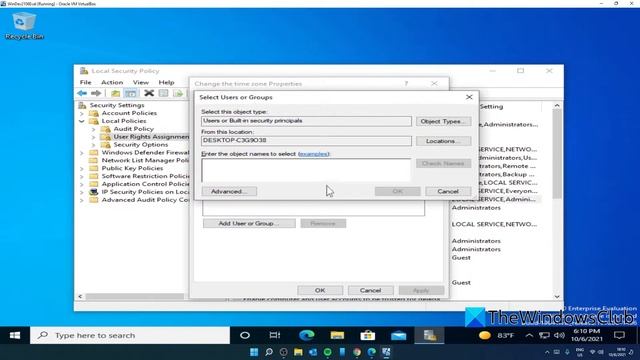Click the Locations button

coord(443,141)
